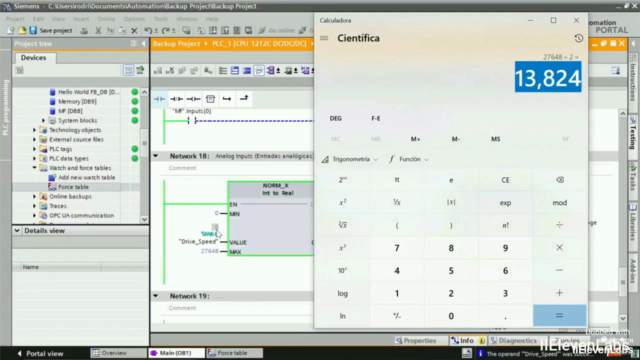Insert a coil assignment element
640x360 pixels.
tap(193, 99)
